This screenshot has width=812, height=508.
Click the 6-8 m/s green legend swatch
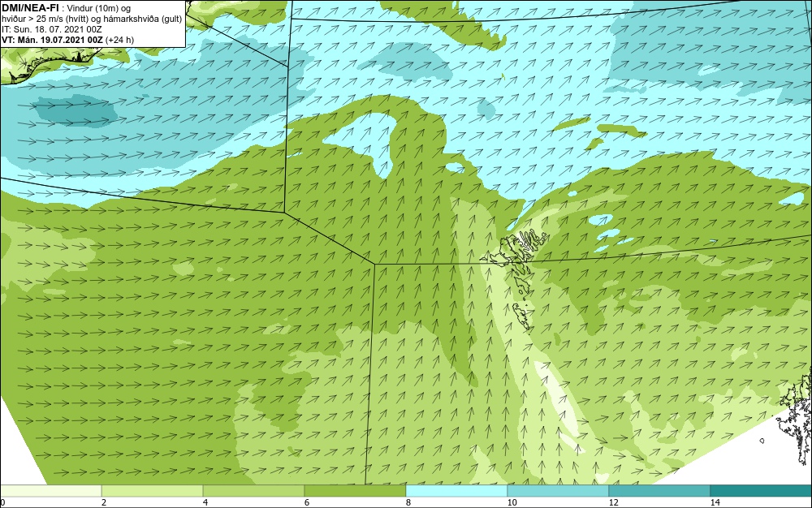tap(356, 491)
